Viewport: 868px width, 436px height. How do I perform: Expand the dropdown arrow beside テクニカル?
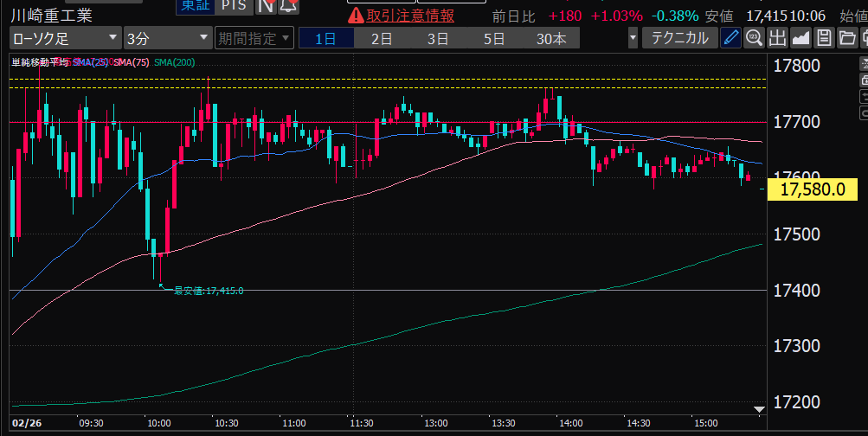click(x=633, y=38)
